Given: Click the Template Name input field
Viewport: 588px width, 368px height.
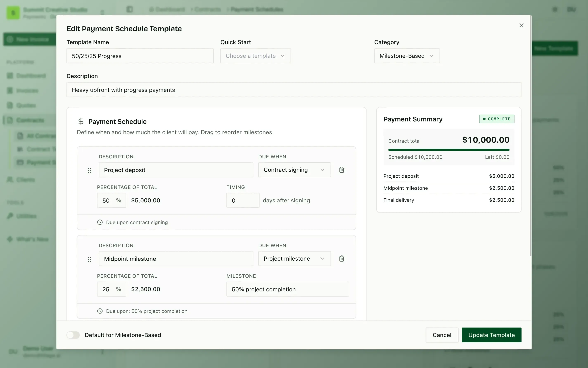Looking at the screenshot, I should tap(140, 56).
